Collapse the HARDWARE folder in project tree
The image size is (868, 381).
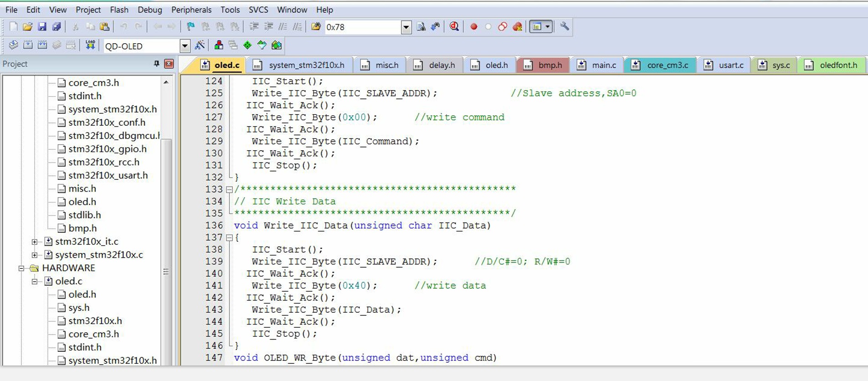point(21,268)
